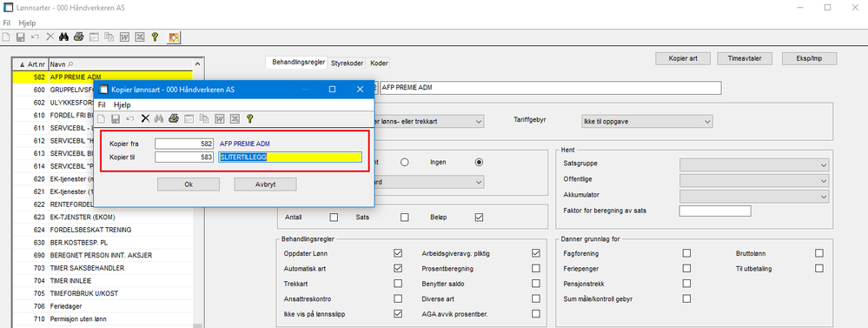Switch to the Styrekoder tab

point(347,64)
